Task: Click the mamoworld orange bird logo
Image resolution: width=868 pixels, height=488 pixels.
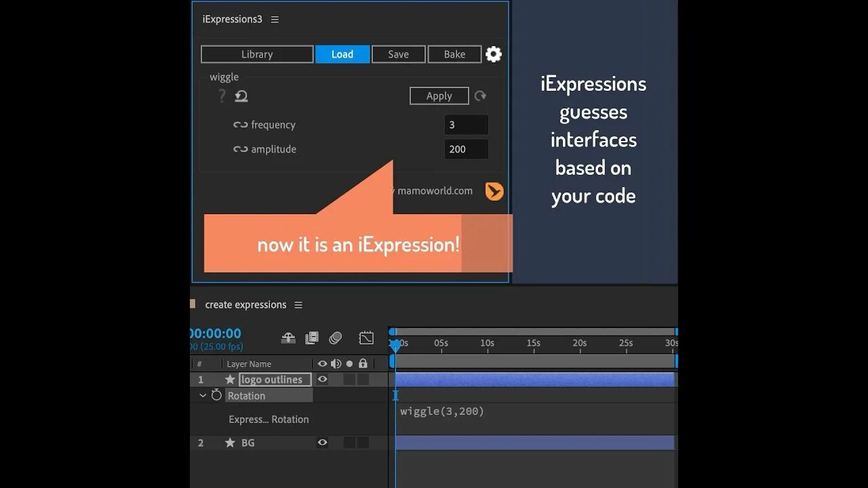Action: pyautogui.click(x=494, y=191)
